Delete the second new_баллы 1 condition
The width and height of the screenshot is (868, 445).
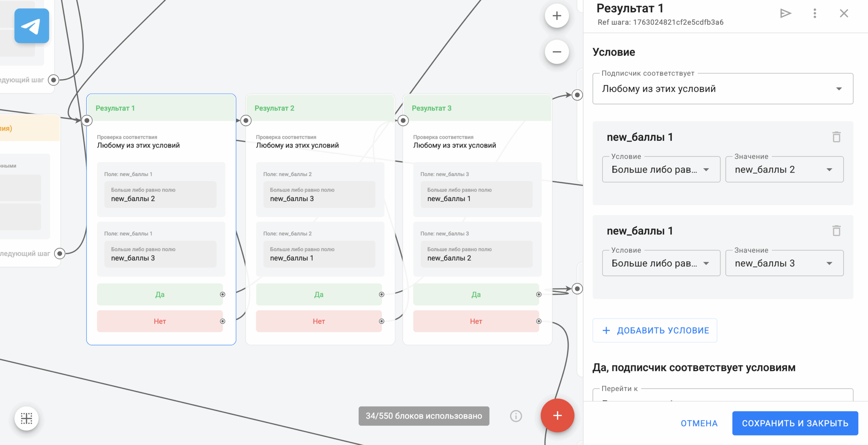[836, 231]
